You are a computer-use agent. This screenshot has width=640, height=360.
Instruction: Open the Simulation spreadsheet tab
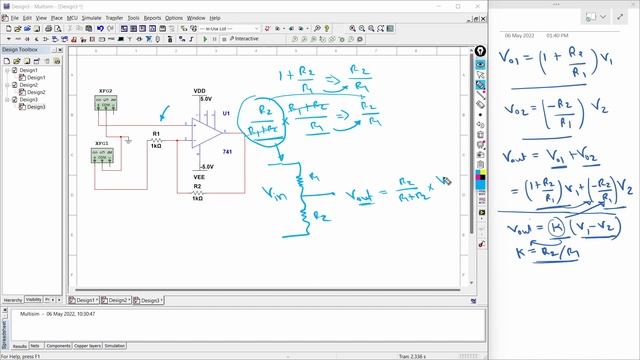[115, 346]
